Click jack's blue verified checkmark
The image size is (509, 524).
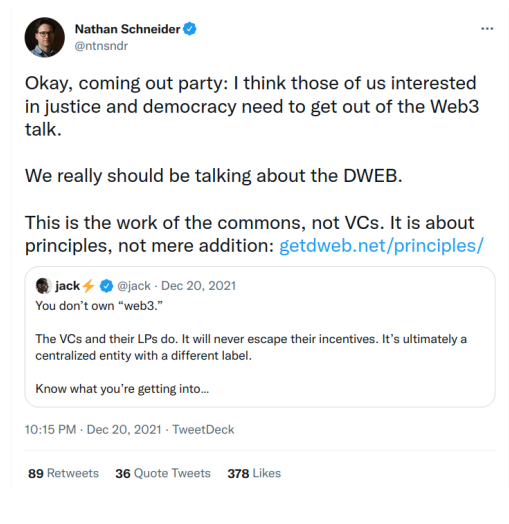click(107, 286)
